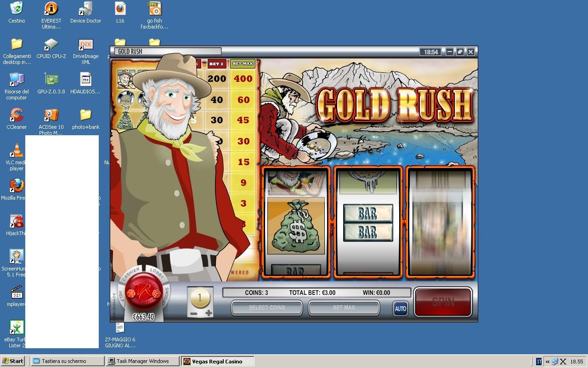The height and width of the screenshot is (368, 588).
Task: Click the 60 payout in the Bet Max column
Action: click(x=243, y=100)
